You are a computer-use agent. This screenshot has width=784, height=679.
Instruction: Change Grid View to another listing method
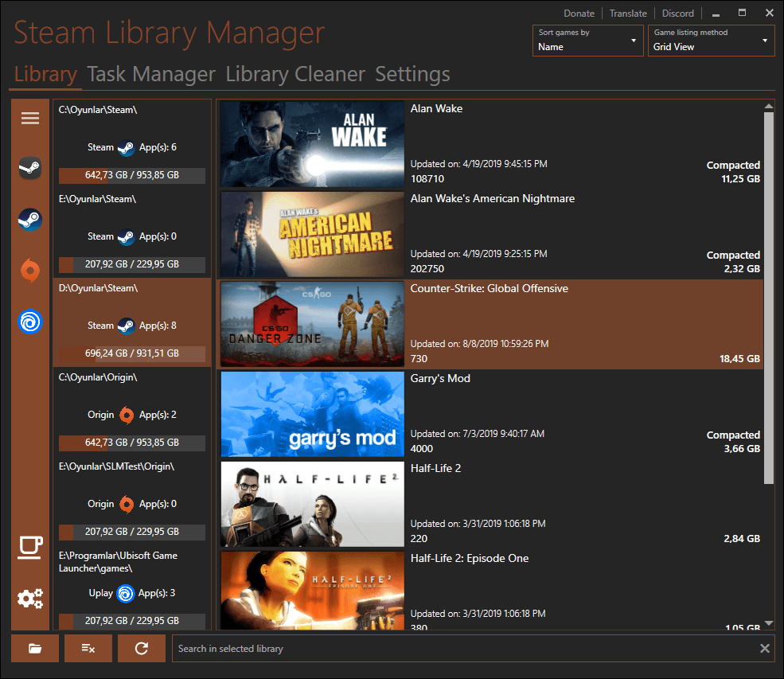point(711,46)
